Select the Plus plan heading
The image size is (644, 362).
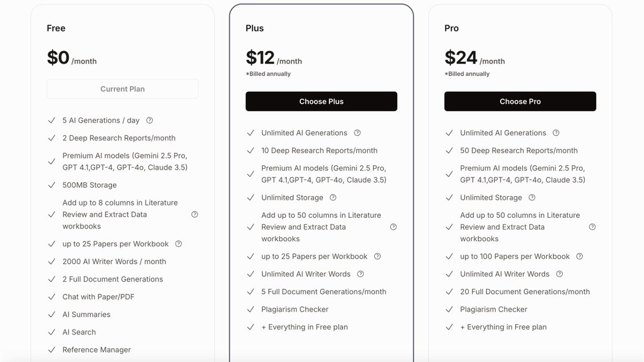[x=255, y=28]
